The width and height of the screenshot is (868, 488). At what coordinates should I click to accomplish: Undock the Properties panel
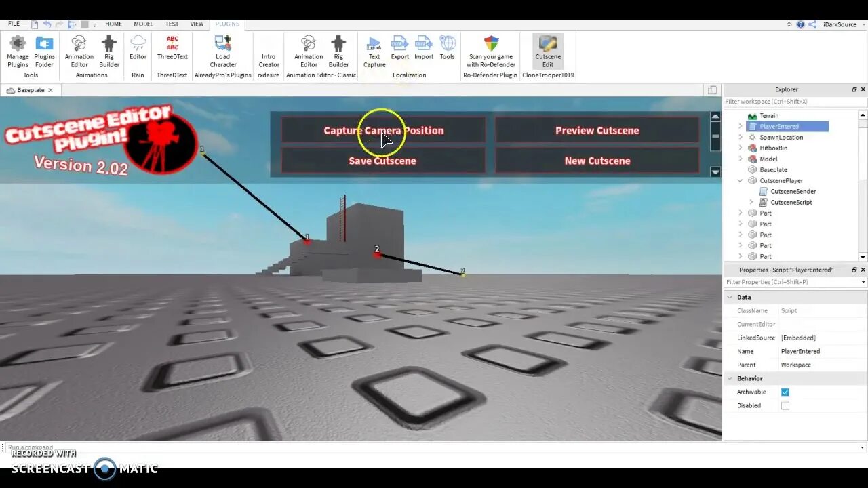(854, 270)
